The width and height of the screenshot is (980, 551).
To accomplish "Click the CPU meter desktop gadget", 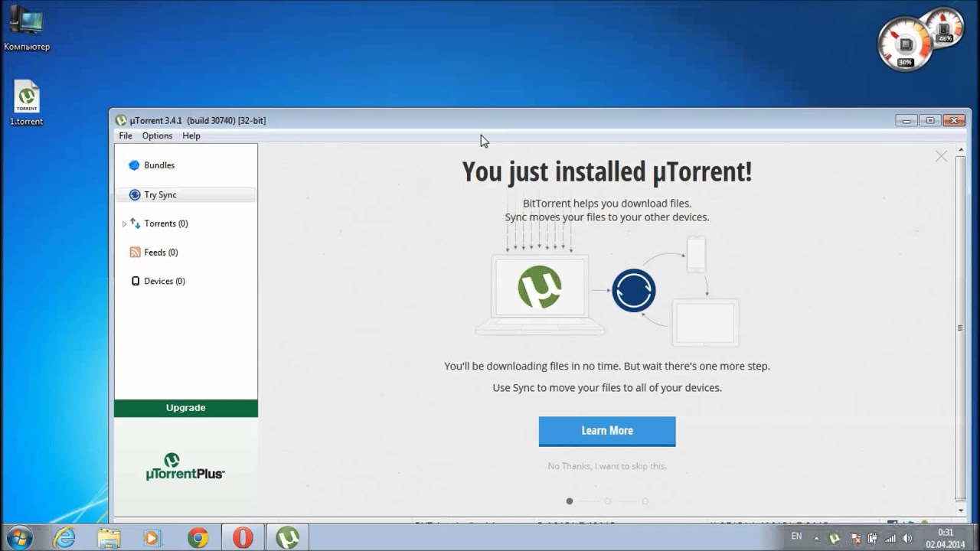I will (905, 44).
